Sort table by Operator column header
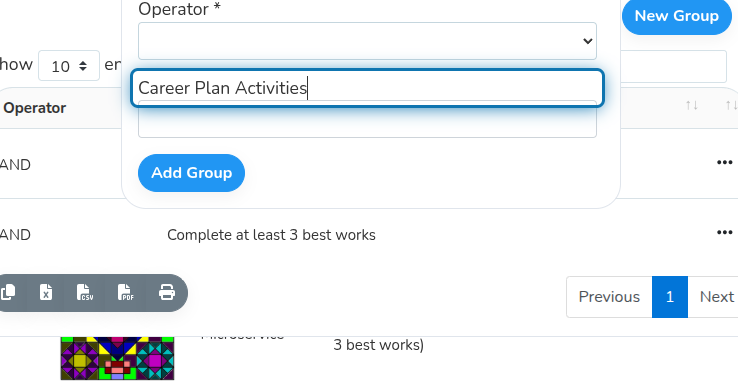Image resolution: width=738 pixels, height=387 pixels. tap(35, 108)
